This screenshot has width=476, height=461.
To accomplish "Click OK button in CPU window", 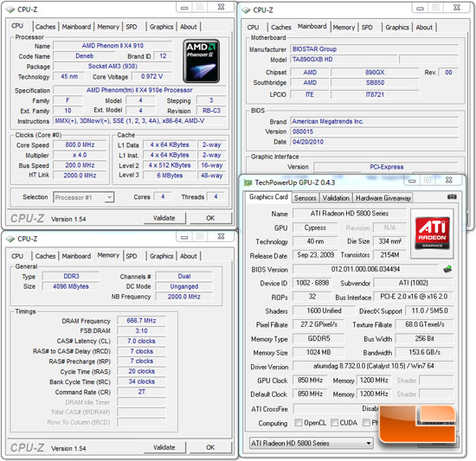I will point(210,218).
